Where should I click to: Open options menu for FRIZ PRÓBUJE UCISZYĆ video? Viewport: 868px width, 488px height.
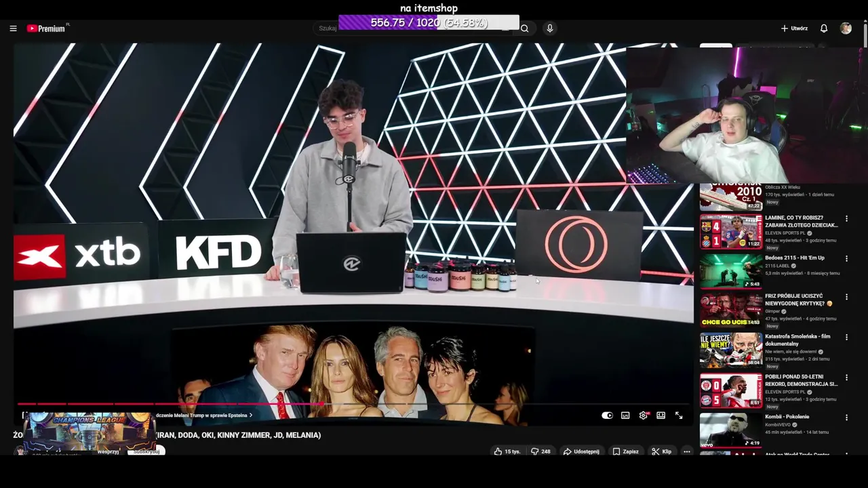(x=846, y=297)
